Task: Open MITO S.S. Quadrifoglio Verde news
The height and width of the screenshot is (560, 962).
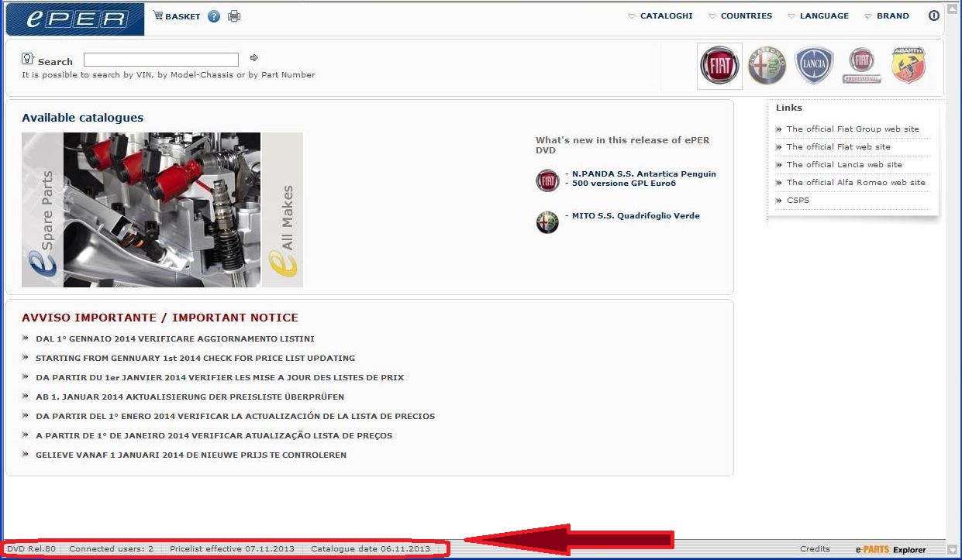Action: click(635, 216)
